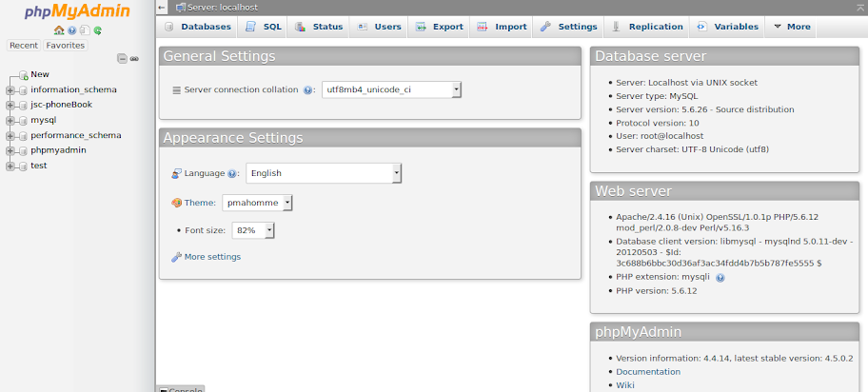Image resolution: width=868 pixels, height=392 pixels.
Task: Expand the performance_schema node
Action: pos(10,136)
